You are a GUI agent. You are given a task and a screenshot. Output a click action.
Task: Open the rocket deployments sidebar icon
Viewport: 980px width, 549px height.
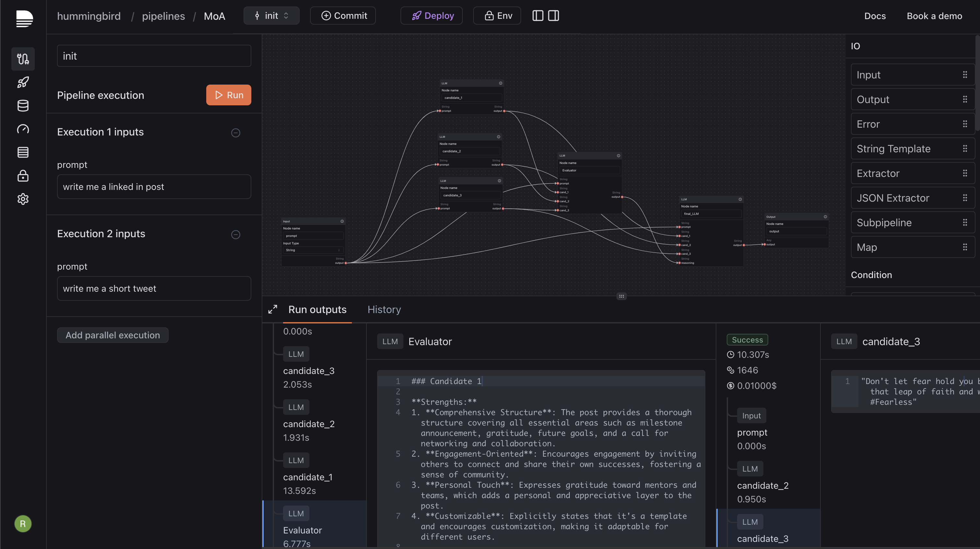pyautogui.click(x=23, y=82)
